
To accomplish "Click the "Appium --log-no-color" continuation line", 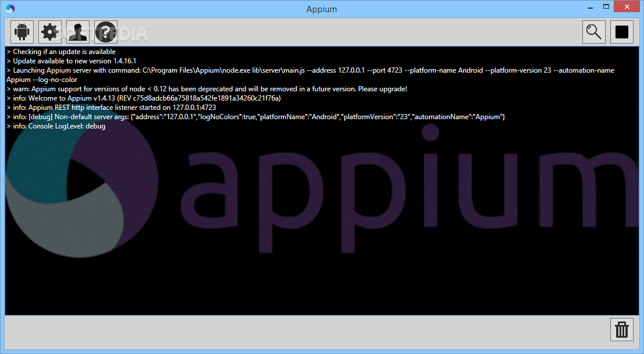I will point(42,80).
